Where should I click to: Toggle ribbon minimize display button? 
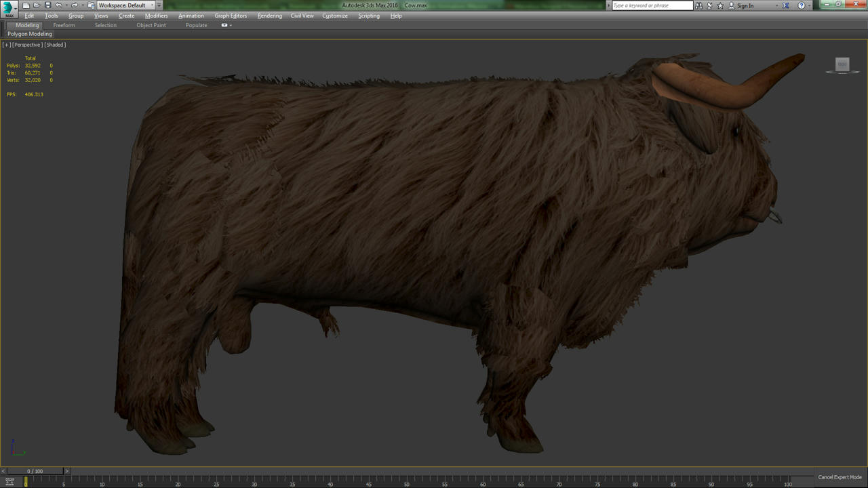224,25
